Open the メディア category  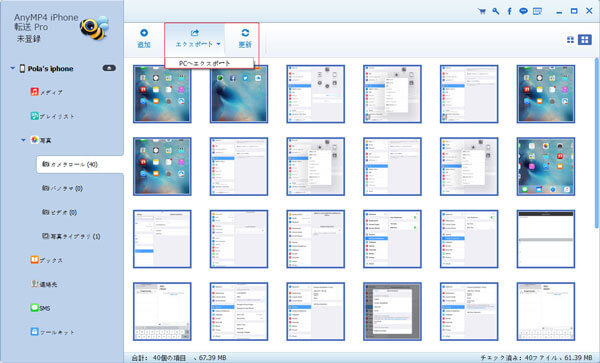click(x=46, y=92)
